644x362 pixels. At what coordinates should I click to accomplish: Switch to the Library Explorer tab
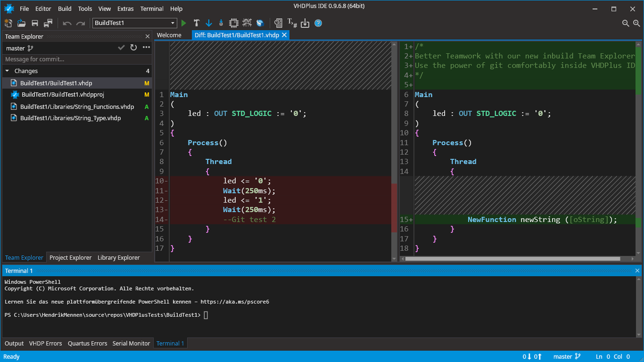[119, 257]
